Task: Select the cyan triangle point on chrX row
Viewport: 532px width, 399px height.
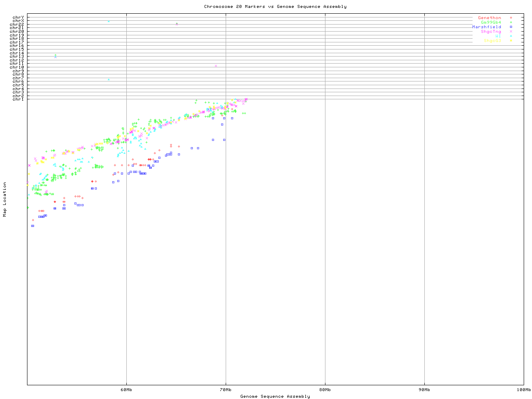Action: (x=109, y=21)
